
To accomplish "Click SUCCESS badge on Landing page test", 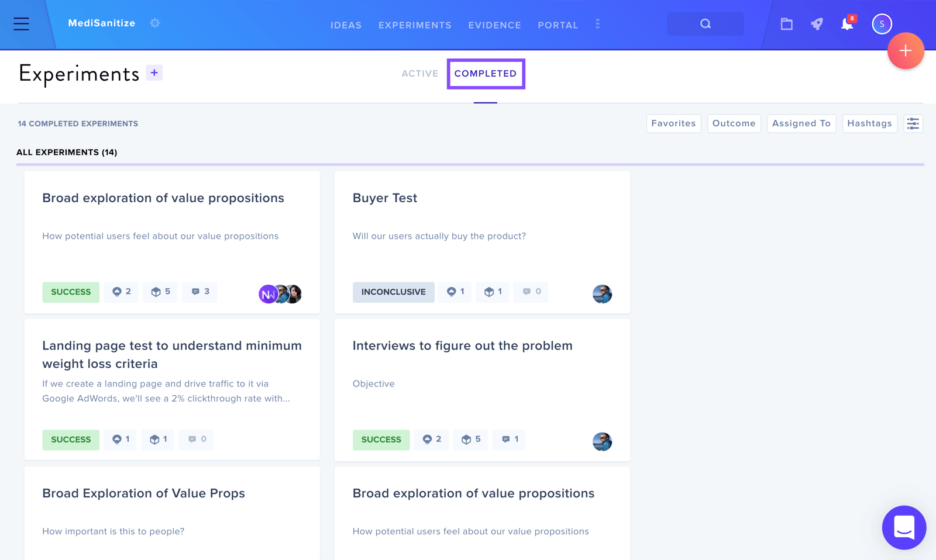I will (71, 440).
